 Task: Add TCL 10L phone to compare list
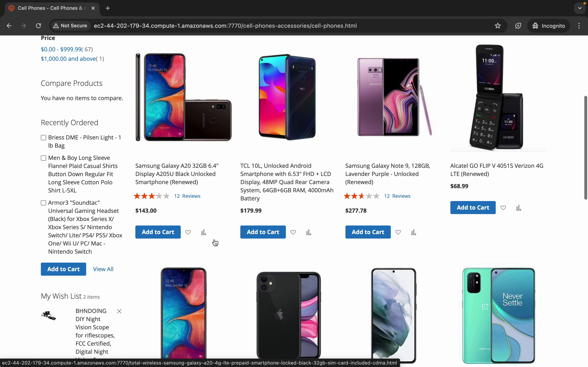pos(308,232)
